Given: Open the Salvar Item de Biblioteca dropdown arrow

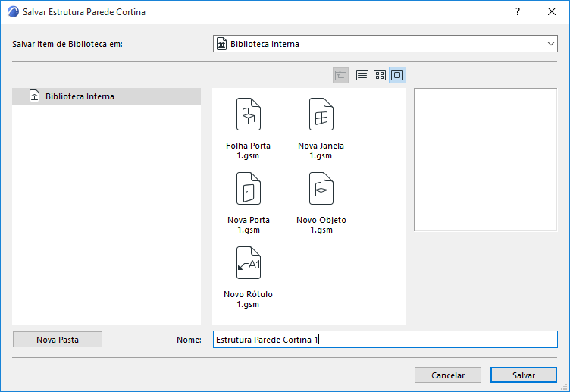Looking at the screenshot, I should tap(551, 44).
